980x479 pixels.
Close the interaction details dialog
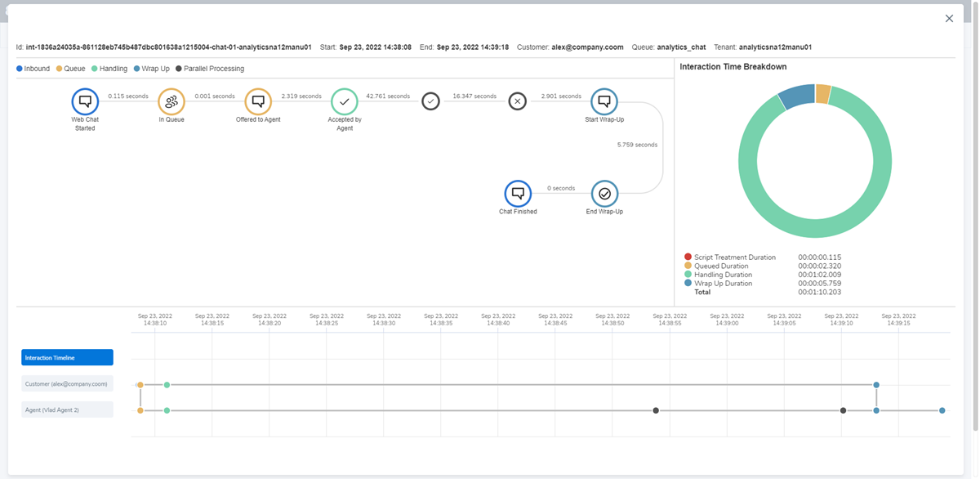point(949,18)
